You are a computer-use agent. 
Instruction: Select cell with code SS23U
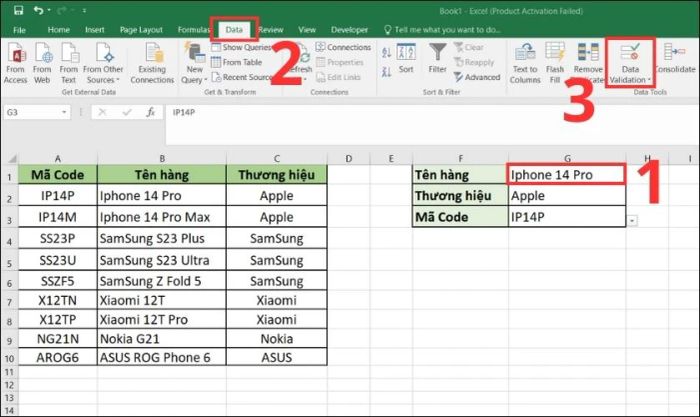pyautogui.click(x=58, y=260)
